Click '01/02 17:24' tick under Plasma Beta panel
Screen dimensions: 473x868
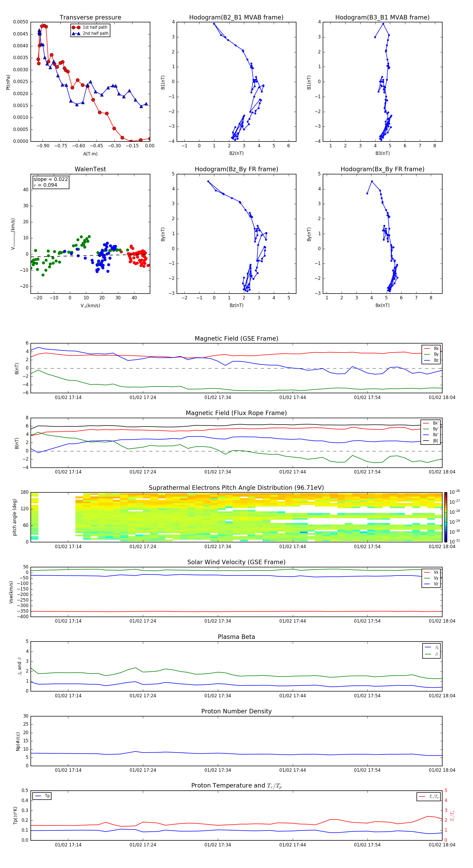pyautogui.click(x=143, y=696)
